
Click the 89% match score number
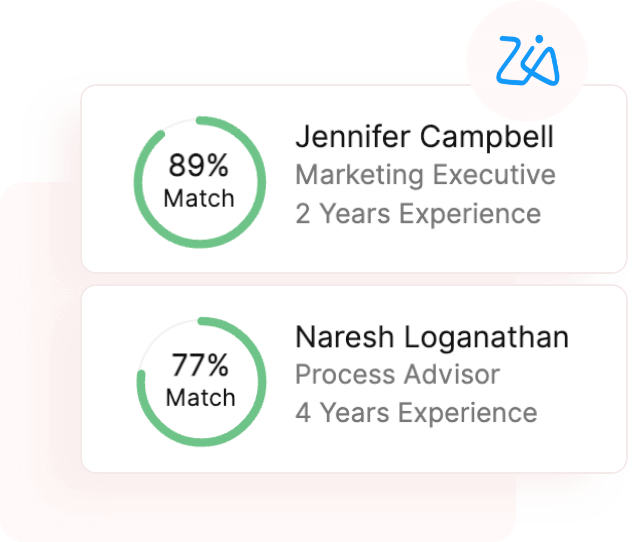tap(200, 165)
